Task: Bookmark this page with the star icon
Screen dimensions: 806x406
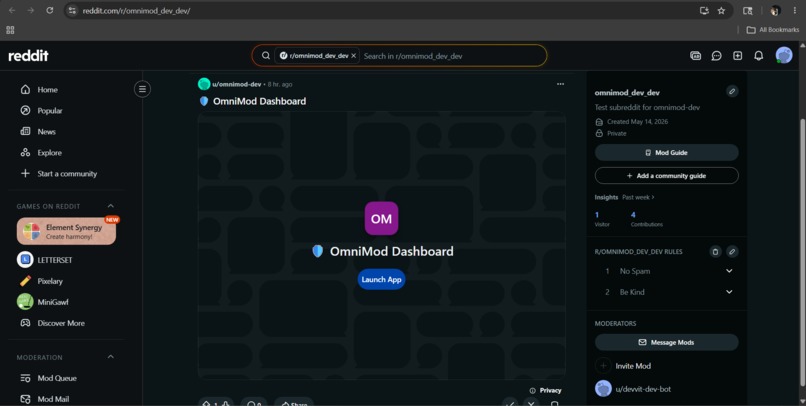Action: point(721,10)
